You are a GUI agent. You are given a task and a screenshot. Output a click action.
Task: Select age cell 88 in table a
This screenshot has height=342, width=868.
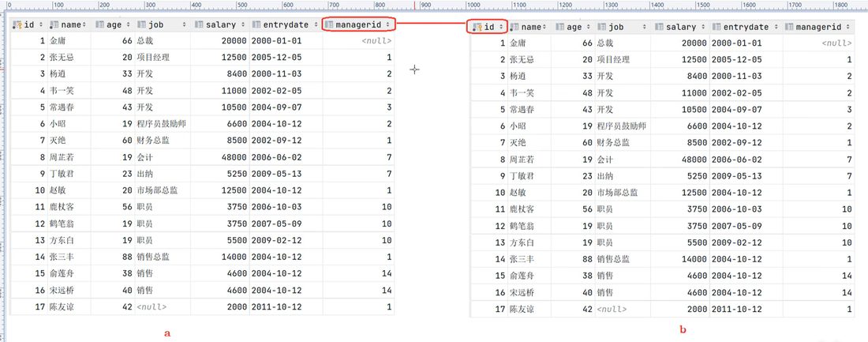114,257
